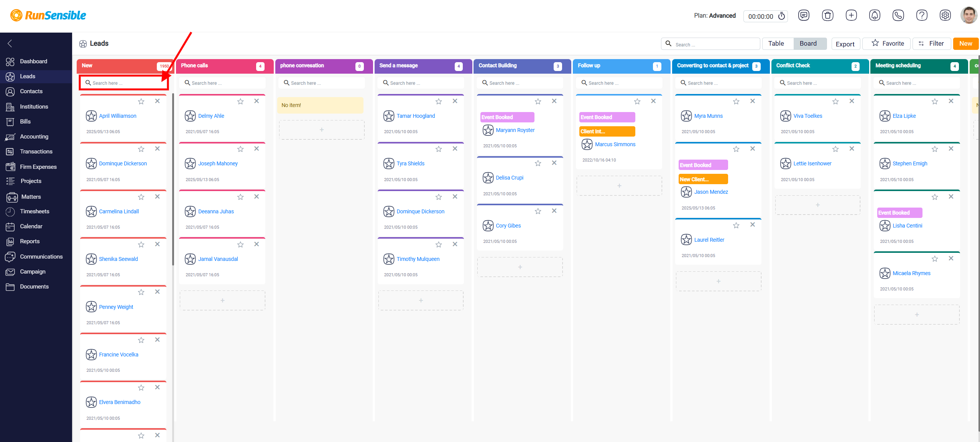Open the phone dialer icon
Image resolution: width=980 pixels, height=442 pixels.
[x=898, y=15]
